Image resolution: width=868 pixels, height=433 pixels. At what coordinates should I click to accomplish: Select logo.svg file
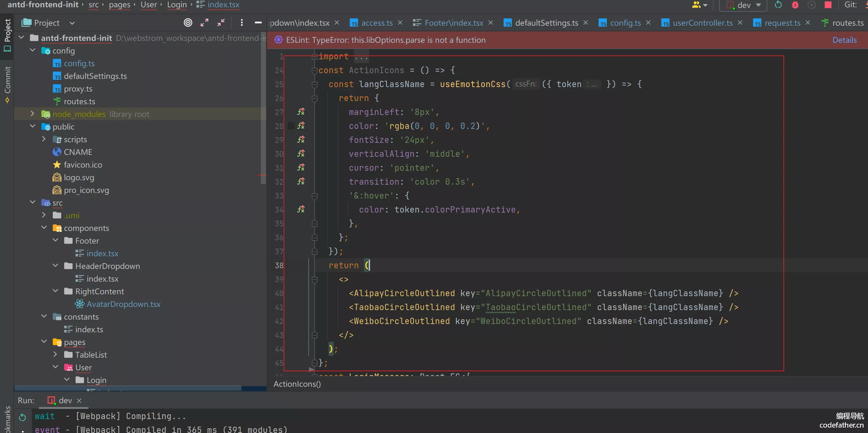(x=79, y=177)
